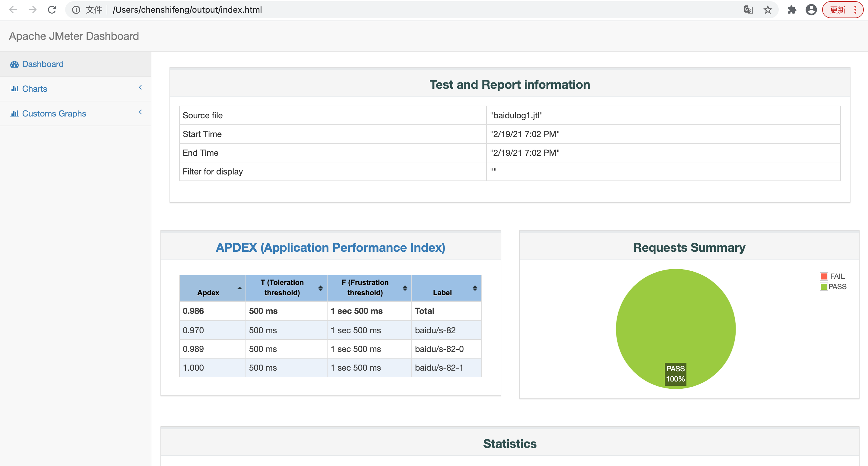Click the baidu/s-82-0 label cell
Image resolution: width=868 pixels, height=466 pixels.
(x=446, y=349)
